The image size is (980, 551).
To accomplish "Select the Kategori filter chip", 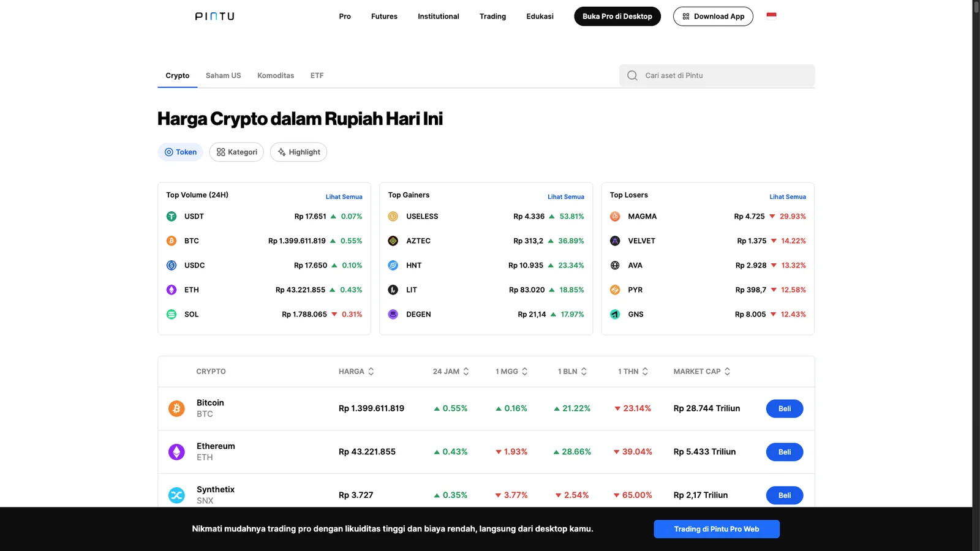I will coord(236,152).
